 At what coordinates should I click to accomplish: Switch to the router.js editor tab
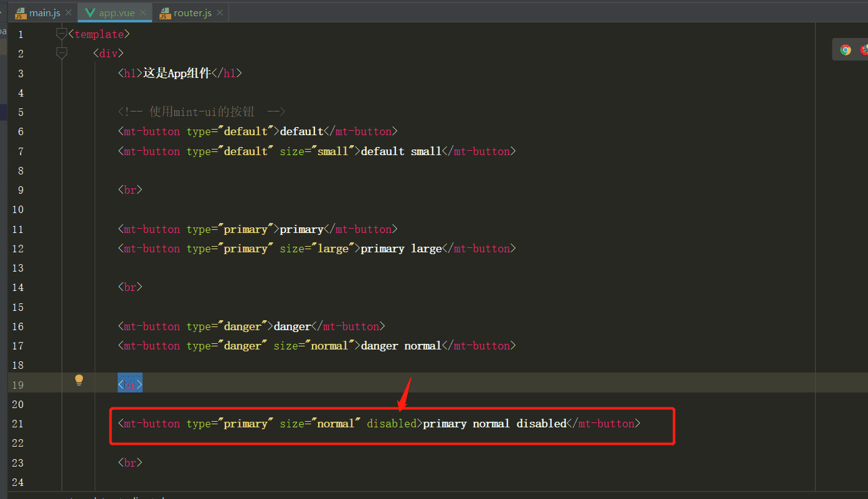[x=191, y=12]
